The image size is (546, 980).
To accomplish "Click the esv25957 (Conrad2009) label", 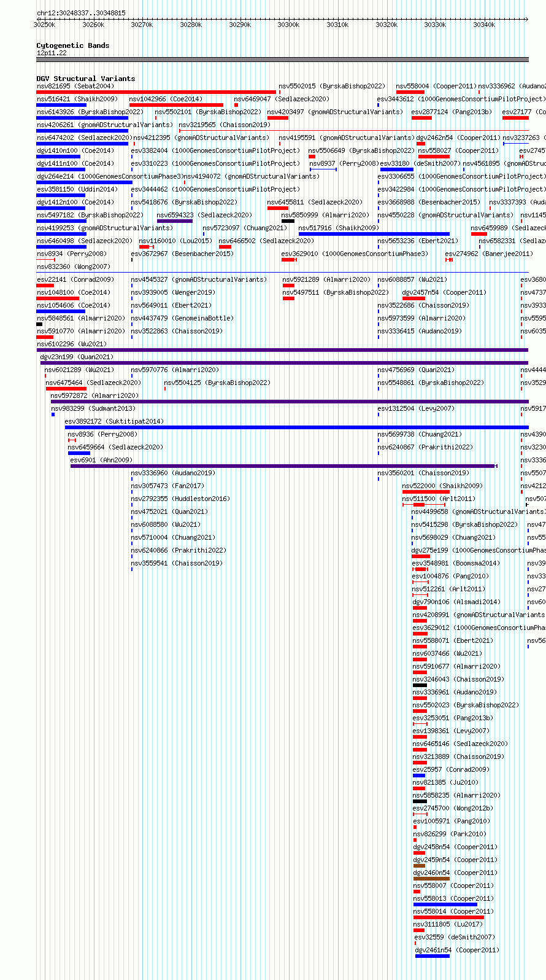I will [451, 769].
